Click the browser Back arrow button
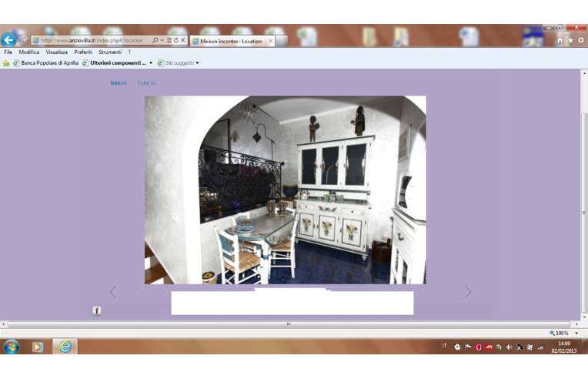Image resolution: width=588 pixels, height=379 pixels. pyautogui.click(x=9, y=40)
